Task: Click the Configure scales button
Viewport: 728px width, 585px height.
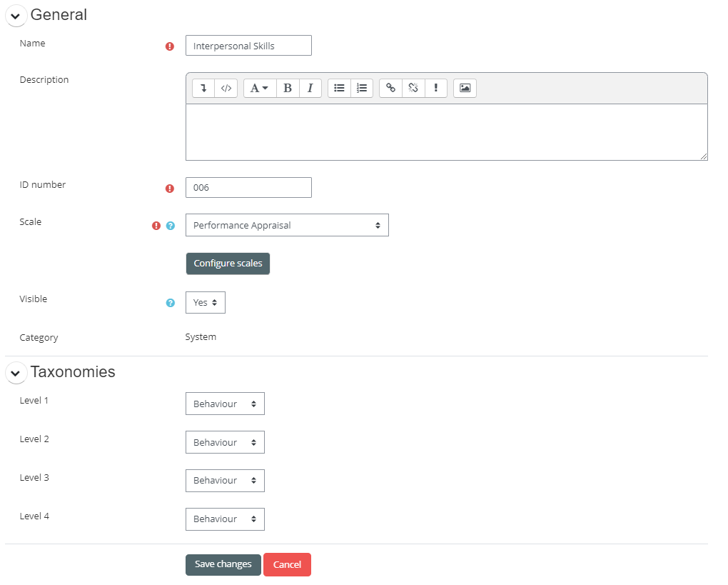Action: 228,264
